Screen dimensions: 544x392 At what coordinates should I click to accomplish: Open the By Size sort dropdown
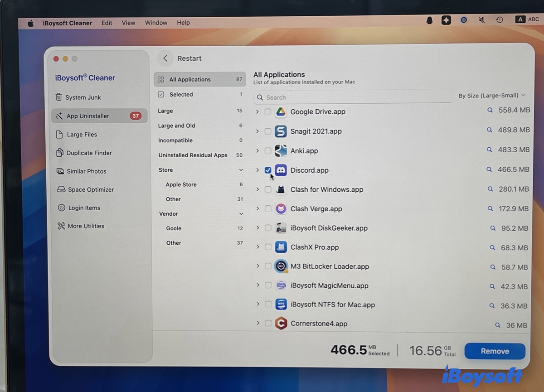click(492, 96)
